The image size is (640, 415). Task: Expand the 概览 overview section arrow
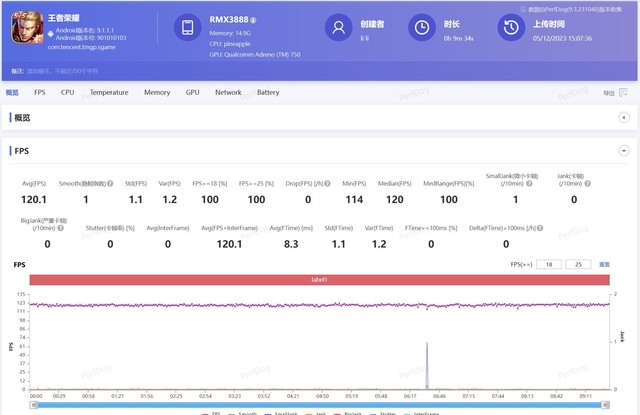(623, 118)
